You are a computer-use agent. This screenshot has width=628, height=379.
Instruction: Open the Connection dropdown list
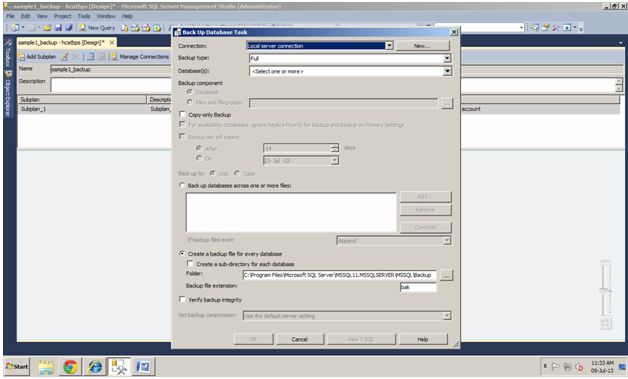click(389, 46)
